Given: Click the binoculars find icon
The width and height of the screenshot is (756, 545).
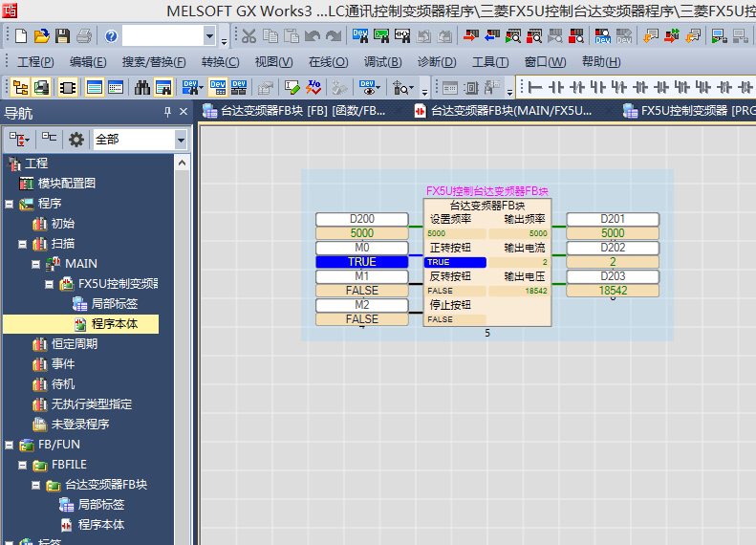Looking at the screenshot, I should [x=141, y=87].
